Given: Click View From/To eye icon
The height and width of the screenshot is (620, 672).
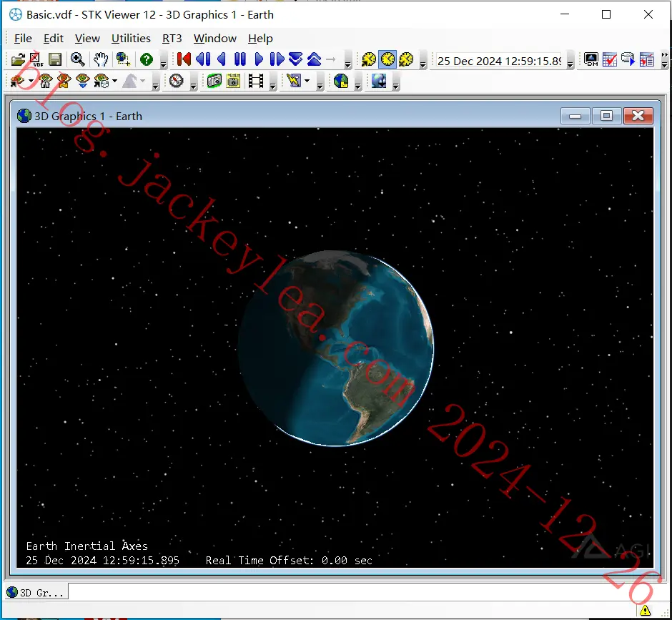Looking at the screenshot, I should tap(16, 81).
